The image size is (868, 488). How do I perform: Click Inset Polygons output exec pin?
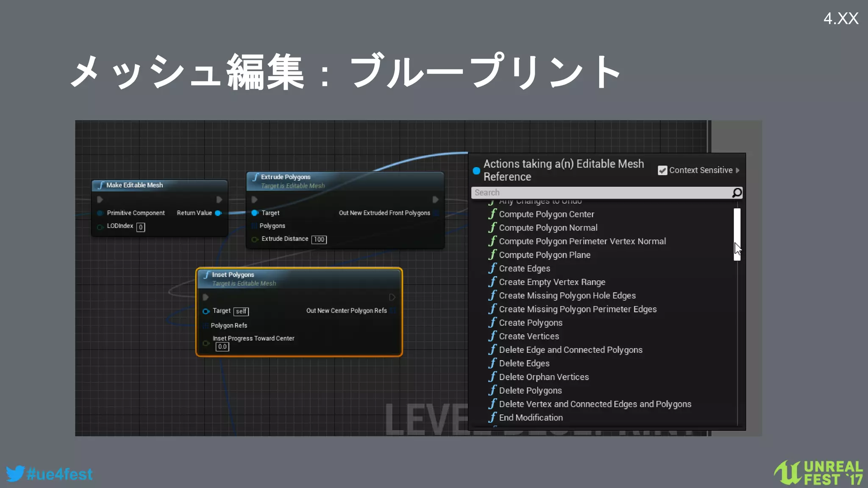[392, 297]
